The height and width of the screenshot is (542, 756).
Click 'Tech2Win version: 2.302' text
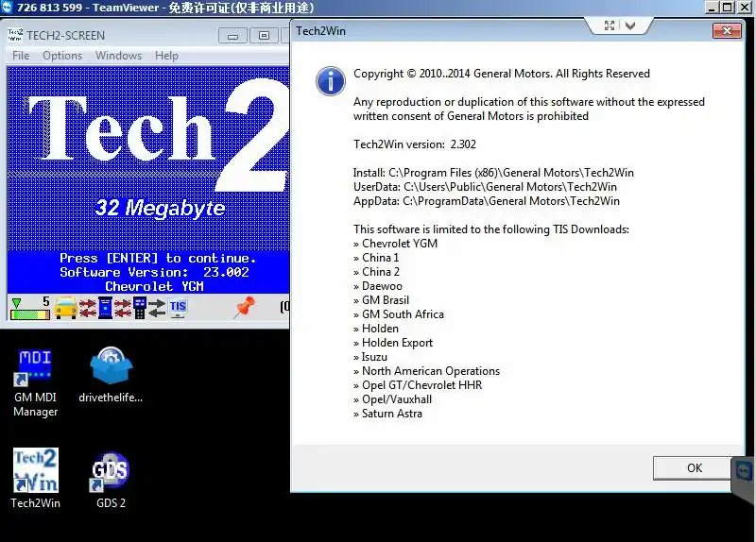(415, 144)
